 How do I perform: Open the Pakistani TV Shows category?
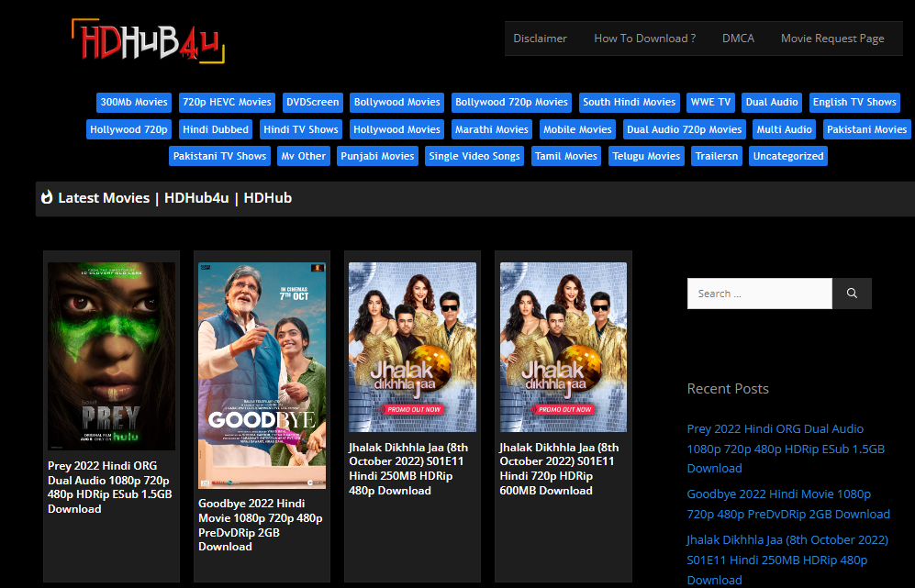coord(220,156)
